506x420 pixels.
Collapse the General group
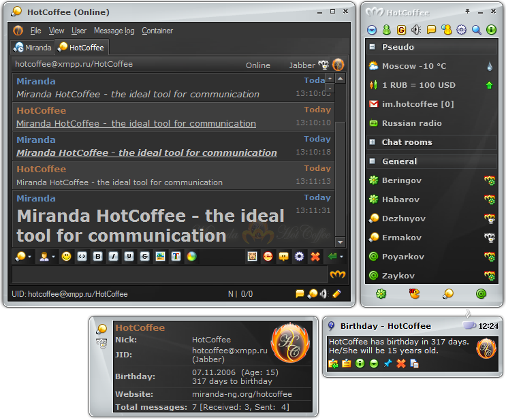point(372,161)
